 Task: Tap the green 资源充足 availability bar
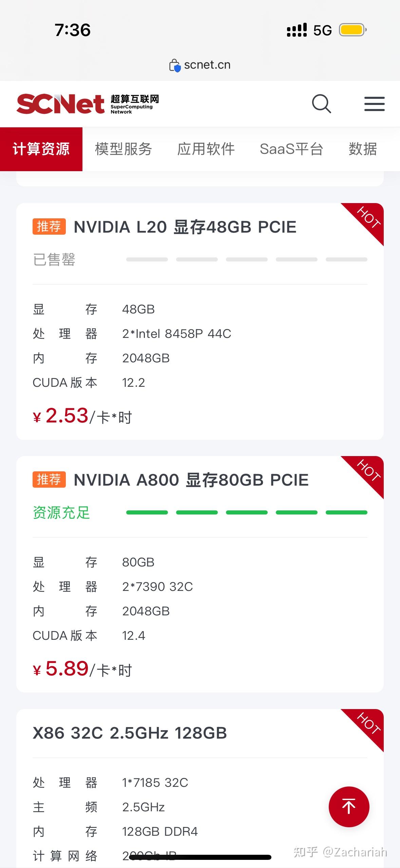[247, 512]
